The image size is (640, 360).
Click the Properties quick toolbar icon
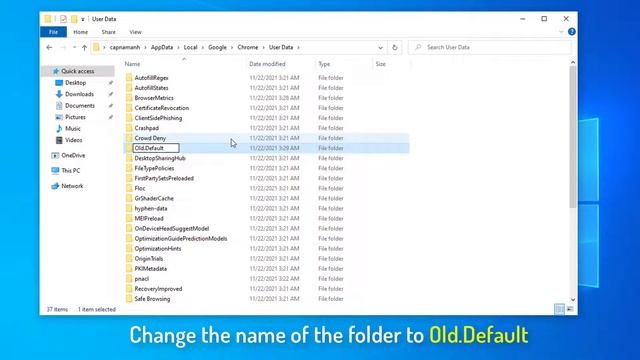(x=63, y=19)
